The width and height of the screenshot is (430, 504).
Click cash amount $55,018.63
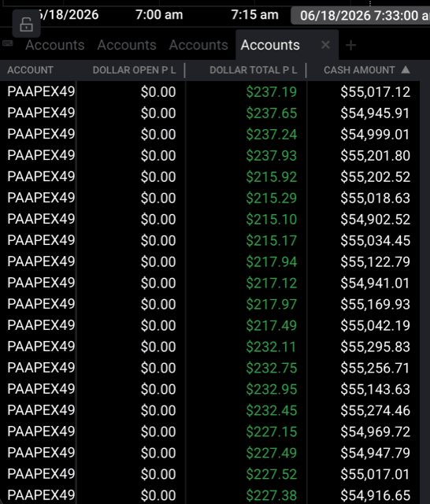376,198
